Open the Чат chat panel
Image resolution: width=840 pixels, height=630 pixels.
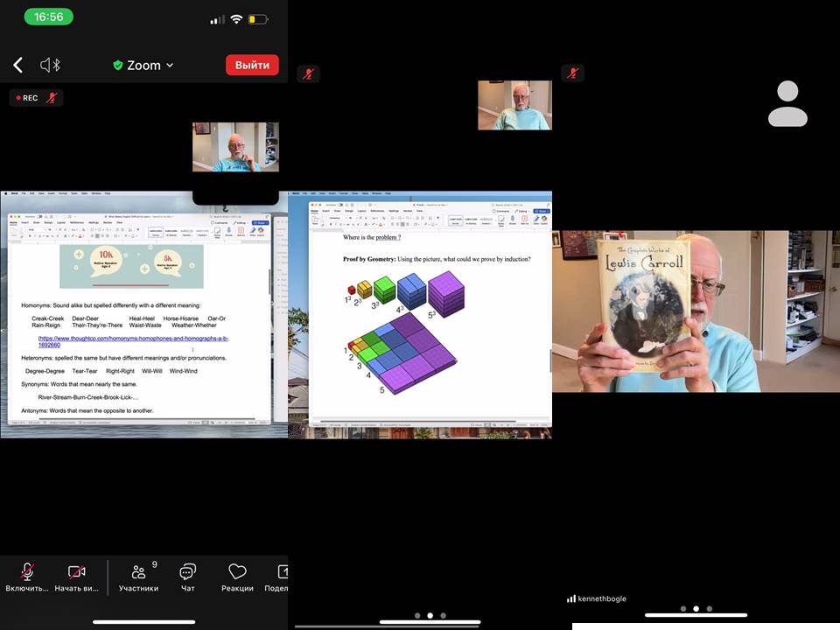click(187, 577)
